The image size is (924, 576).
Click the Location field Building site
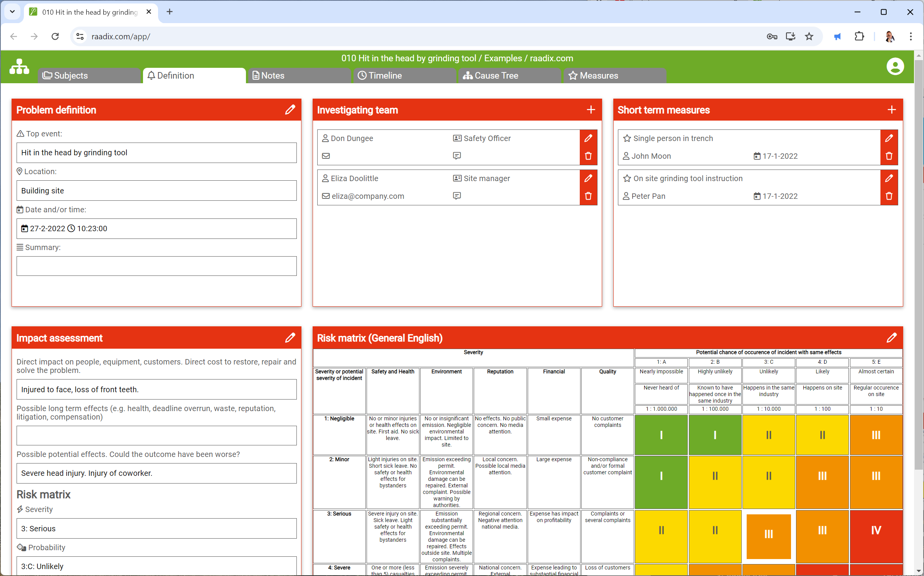pyautogui.click(x=157, y=191)
